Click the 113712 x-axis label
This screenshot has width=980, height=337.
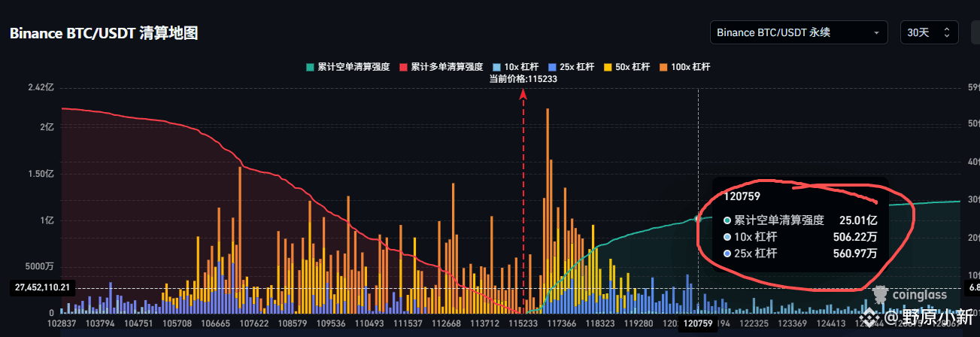(485, 323)
